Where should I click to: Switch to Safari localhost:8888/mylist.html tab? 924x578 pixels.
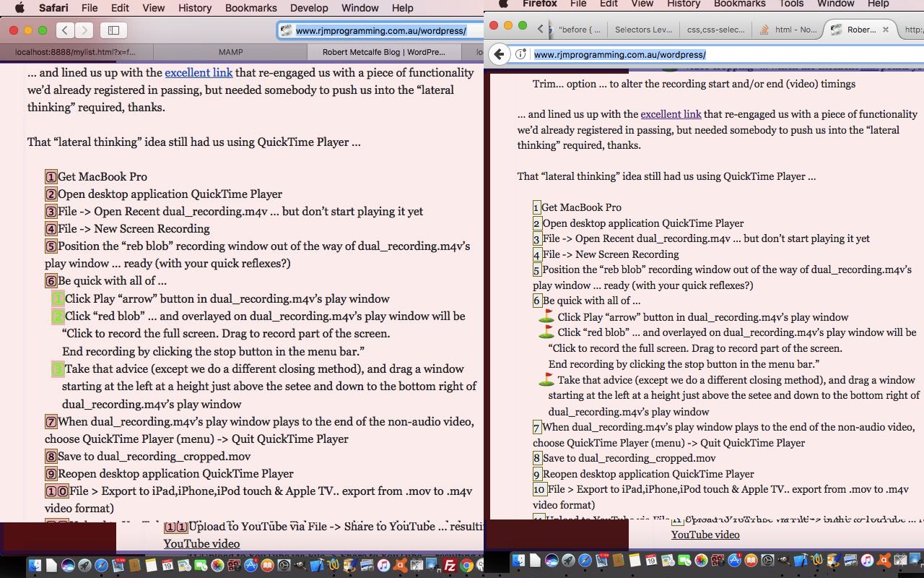77,52
